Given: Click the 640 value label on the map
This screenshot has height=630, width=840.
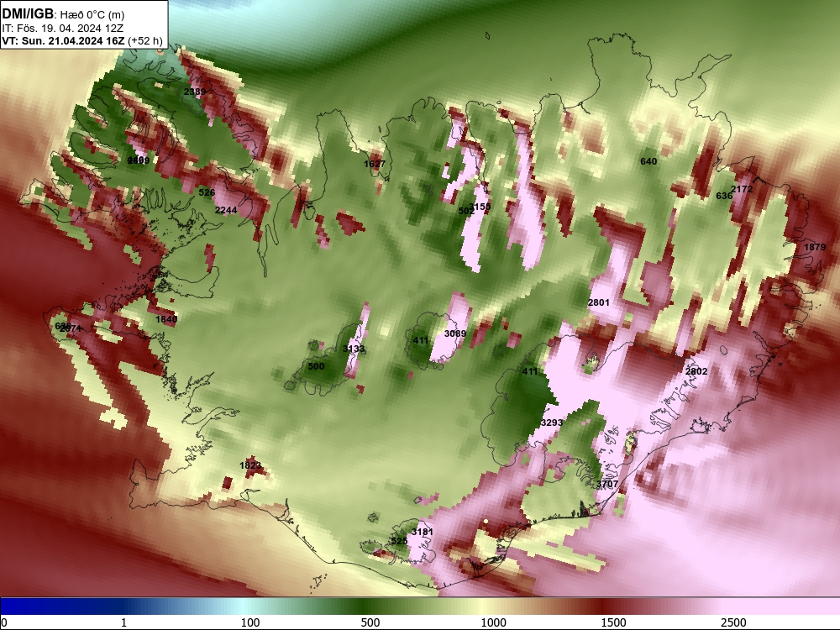Looking at the screenshot, I should tap(648, 161).
